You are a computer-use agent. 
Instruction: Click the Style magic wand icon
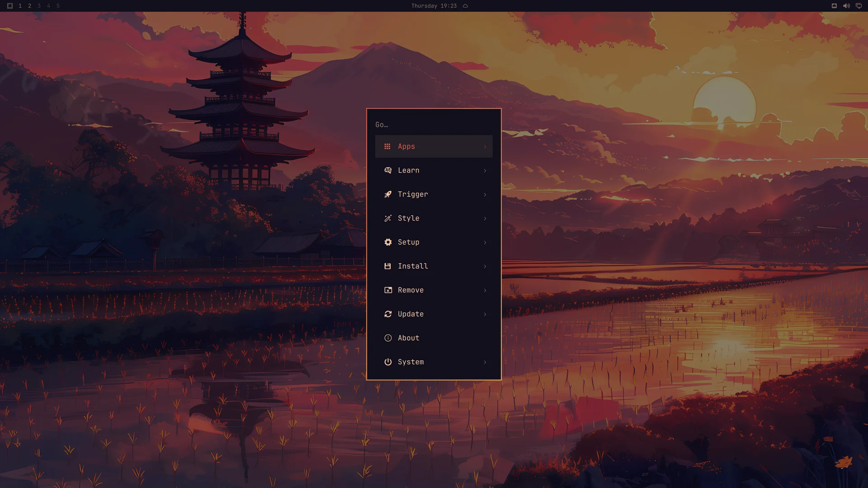point(388,218)
